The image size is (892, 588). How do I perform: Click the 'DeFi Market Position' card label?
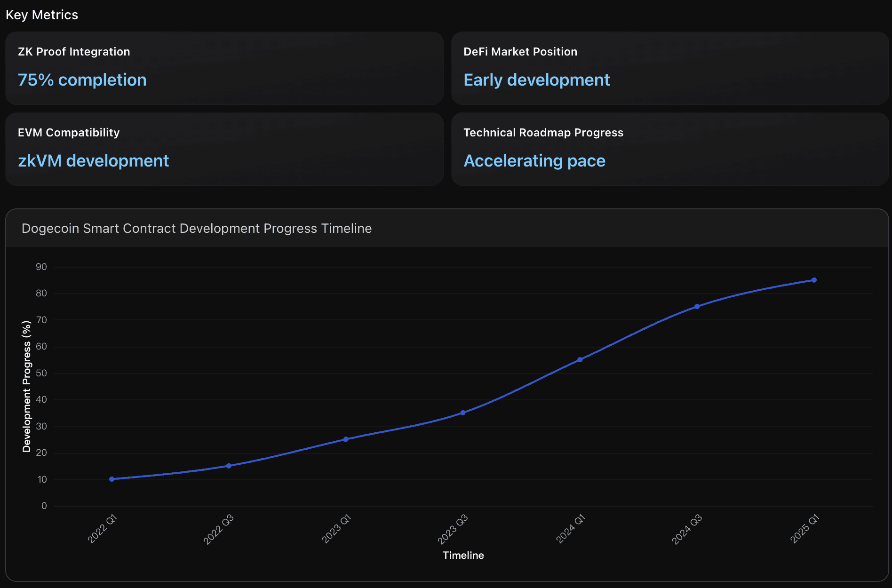click(x=520, y=52)
